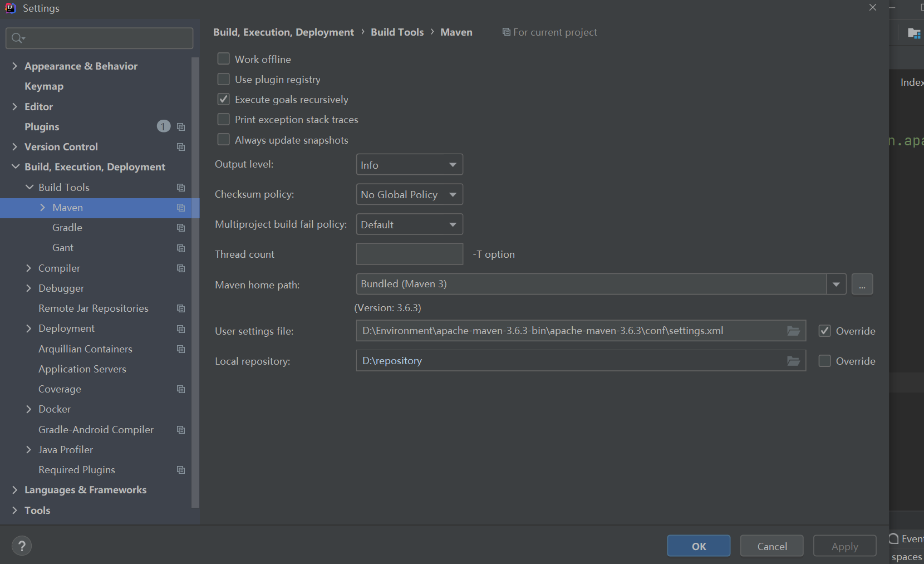Click project-level icon beside Remote Jar Repositories

click(x=181, y=308)
